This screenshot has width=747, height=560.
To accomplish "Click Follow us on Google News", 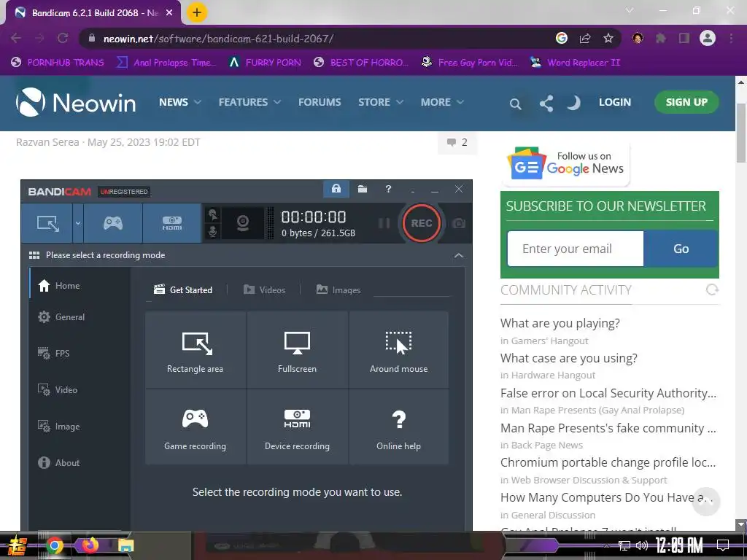I will [x=565, y=163].
